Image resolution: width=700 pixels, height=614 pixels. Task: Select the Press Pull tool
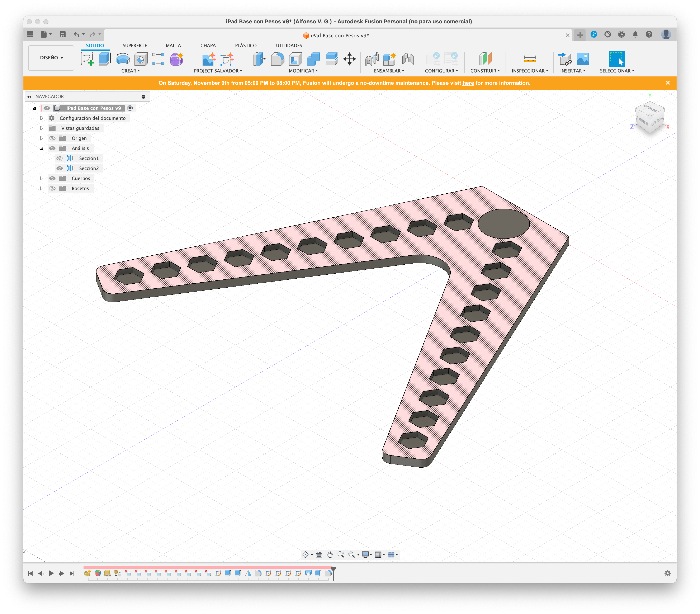point(259,59)
